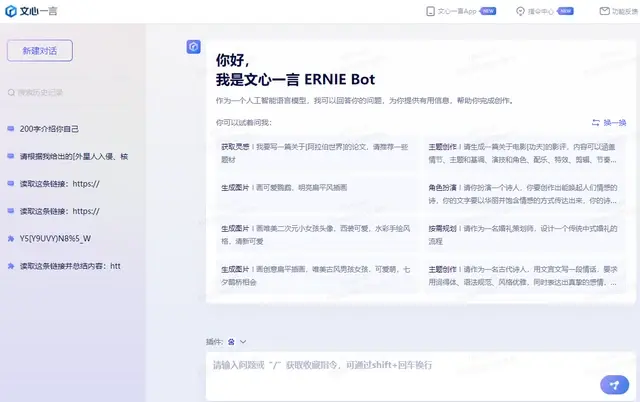The image size is (640, 402).
Task: Click the text 你可以试着问我
Action: coord(244,122)
